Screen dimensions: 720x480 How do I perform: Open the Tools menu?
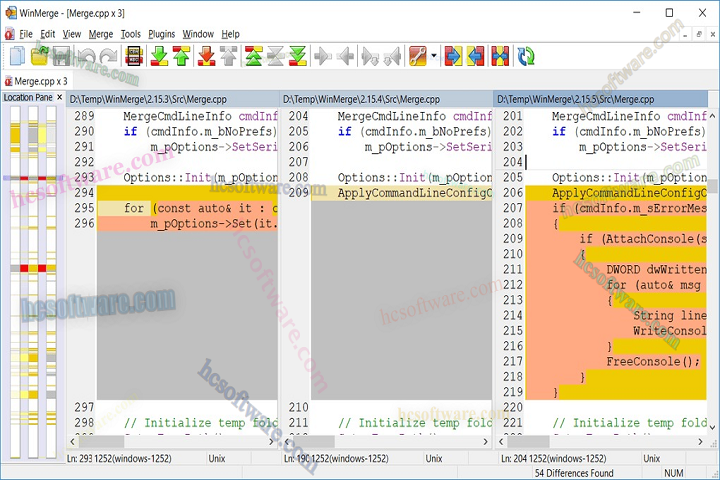click(x=130, y=34)
